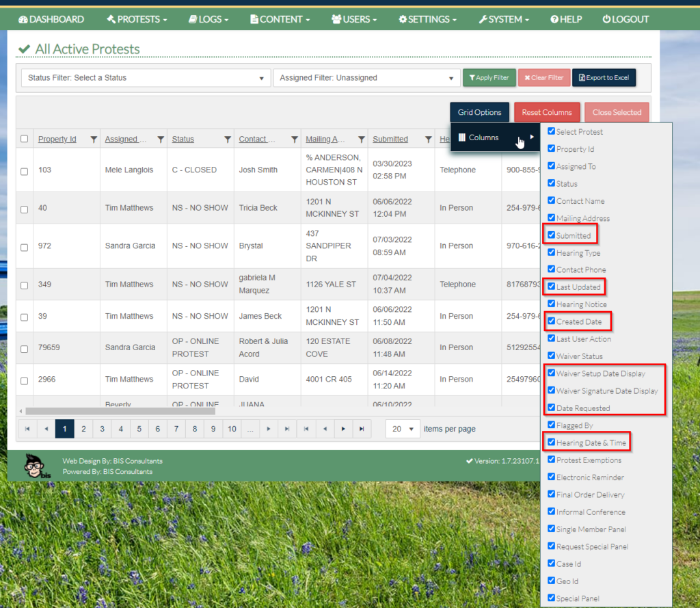
Task: Select the checkbox for property 103 row
Action: [x=25, y=171]
